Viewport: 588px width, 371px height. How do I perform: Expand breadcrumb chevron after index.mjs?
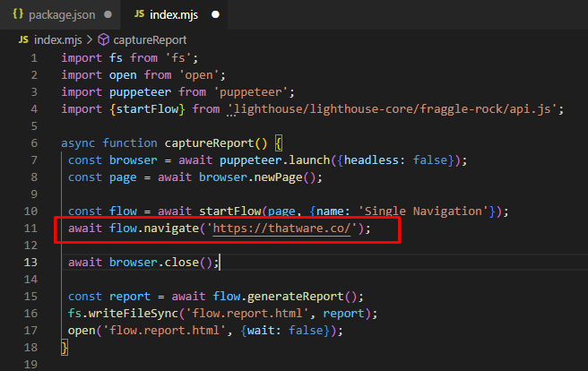90,39
